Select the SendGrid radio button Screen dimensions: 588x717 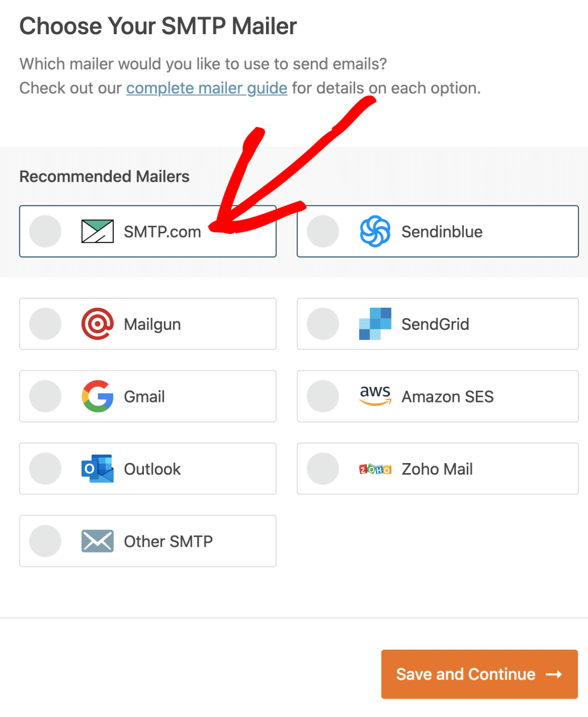[x=323, y=324]
